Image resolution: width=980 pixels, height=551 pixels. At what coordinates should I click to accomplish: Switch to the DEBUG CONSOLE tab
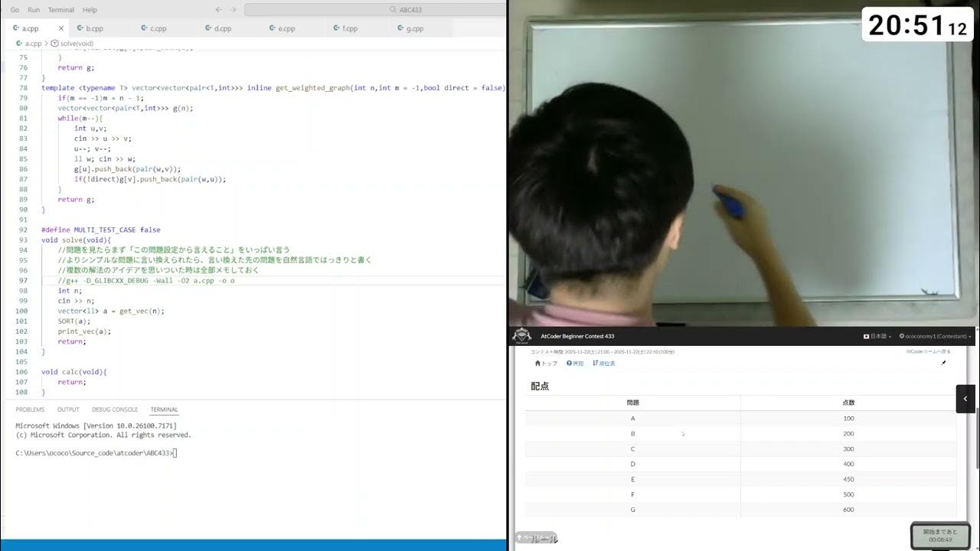coord(115,409)
